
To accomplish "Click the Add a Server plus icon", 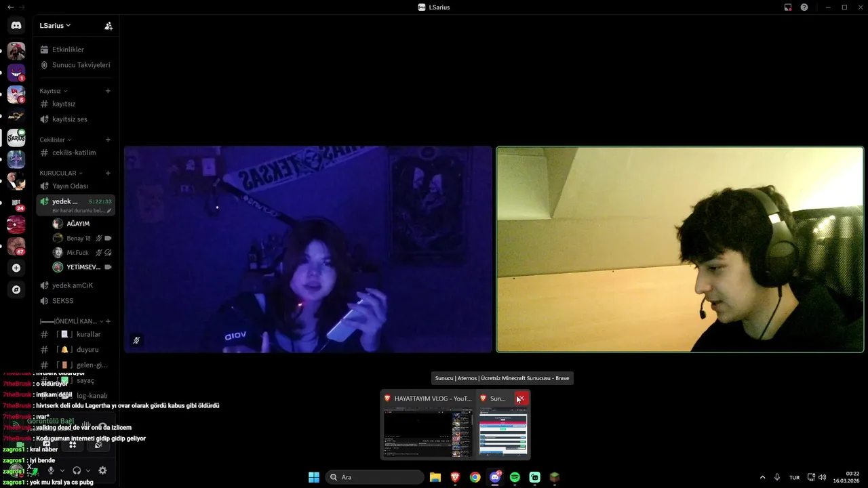I will click(16, 268).
